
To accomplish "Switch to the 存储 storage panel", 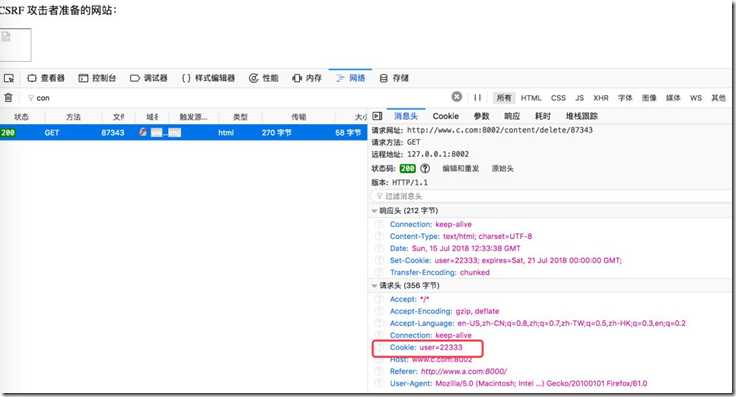I will [394, 78].
